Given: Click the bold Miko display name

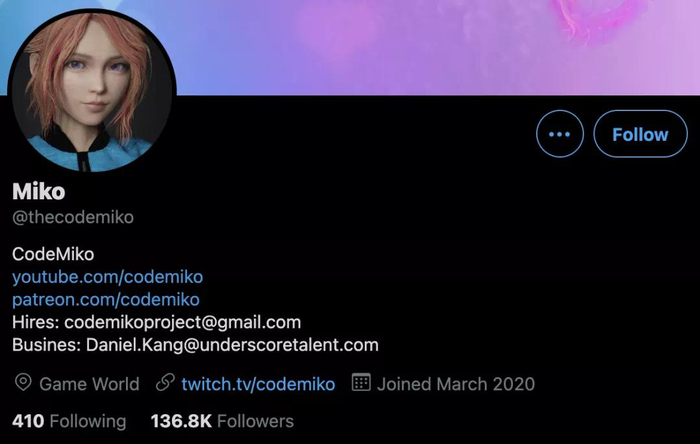Looking at the screenshot, I should [39, 191].
